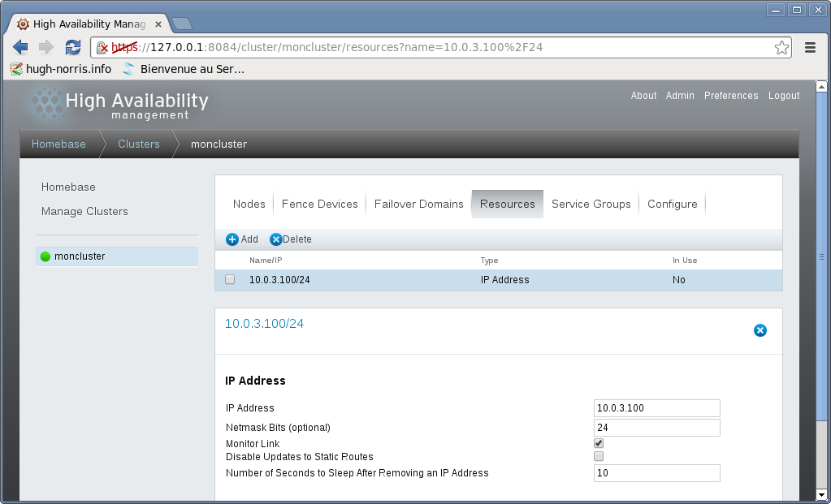Screen dimensions: 831x504
Task: Click the Logout link
Action: pyautogui.click(x=784, y=96)
